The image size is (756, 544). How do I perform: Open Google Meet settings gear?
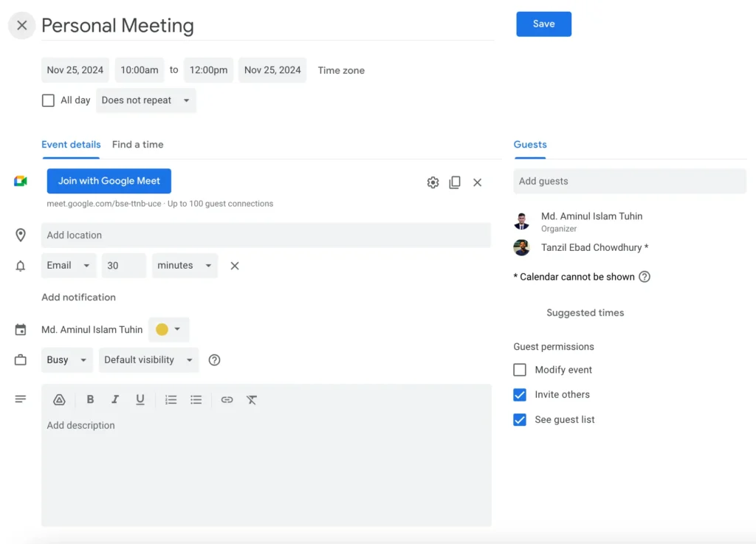click(x=433, y=182)
